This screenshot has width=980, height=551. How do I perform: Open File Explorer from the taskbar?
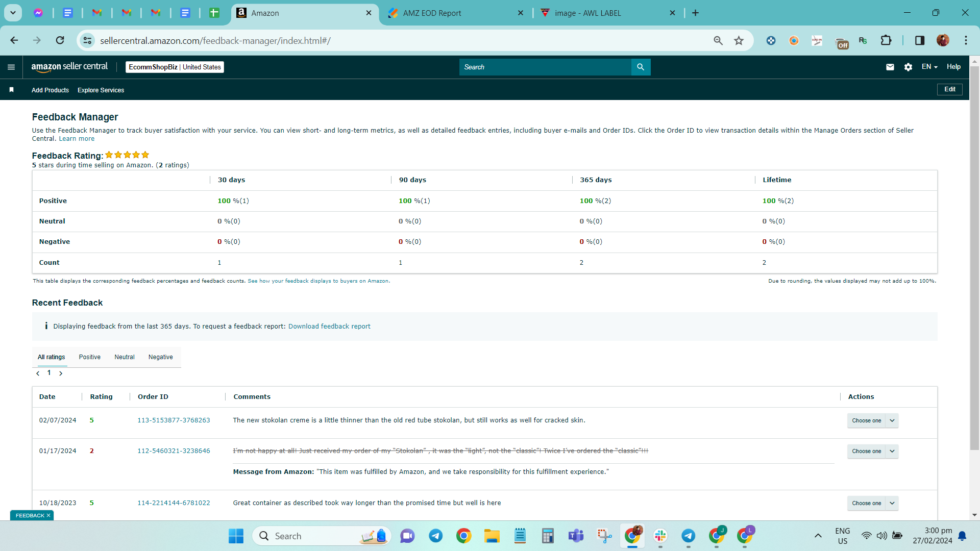coord(492,536)
